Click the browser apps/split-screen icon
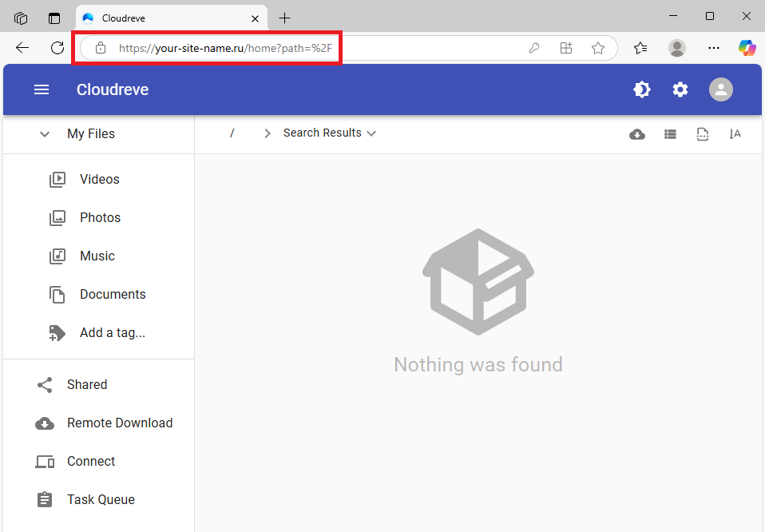This screenshot has height=532, width=765. [566, 48]
